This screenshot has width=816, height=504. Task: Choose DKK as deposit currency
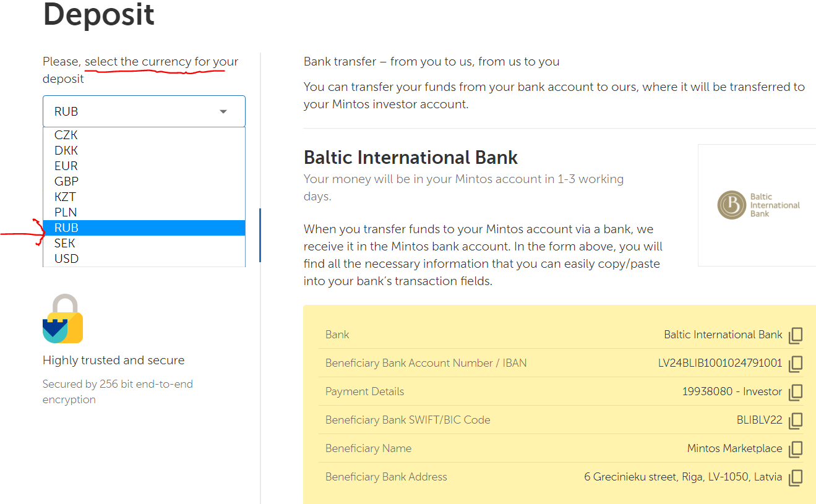pyautogui.click(x=66, y=150)
